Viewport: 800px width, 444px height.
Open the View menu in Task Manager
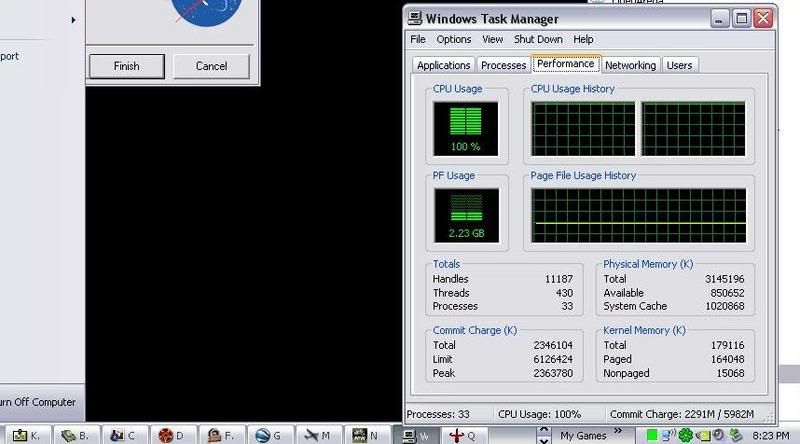pyautogui.click(x=492, y=40)
